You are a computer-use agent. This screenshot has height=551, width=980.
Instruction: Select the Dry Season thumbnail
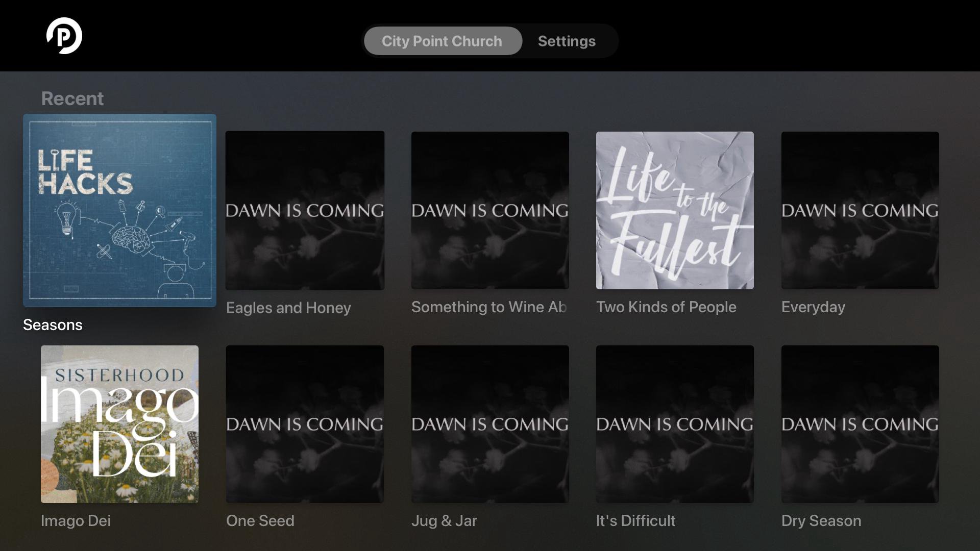click(x=860, y=424)
